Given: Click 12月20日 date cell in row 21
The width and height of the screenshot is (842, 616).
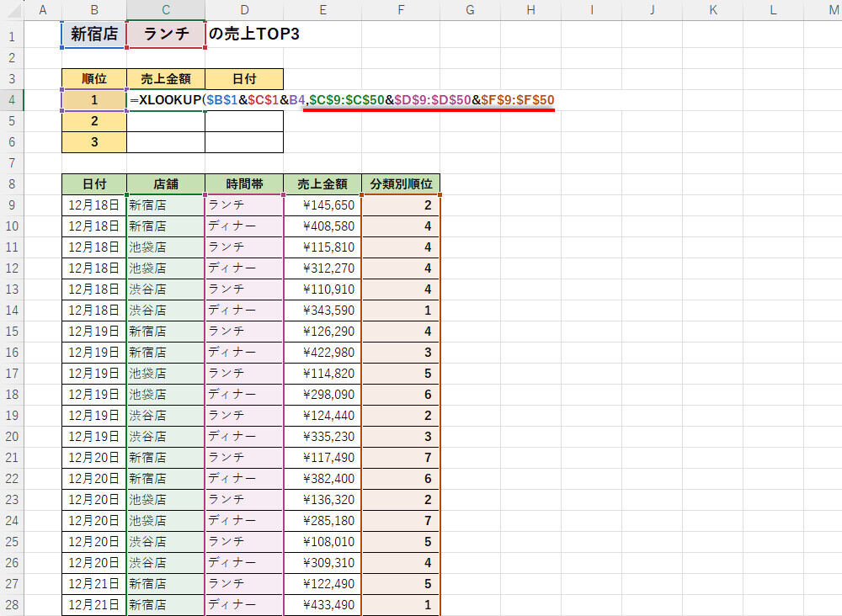Looking at the screenshot, I should tap(94, 457).
